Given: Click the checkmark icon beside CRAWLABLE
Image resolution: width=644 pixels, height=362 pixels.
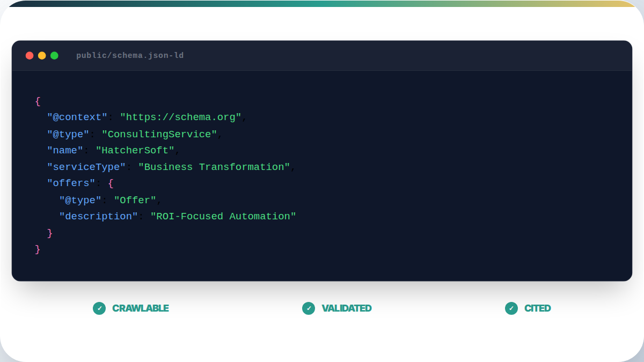Looking at the screenshot, I should coord(99,308).
